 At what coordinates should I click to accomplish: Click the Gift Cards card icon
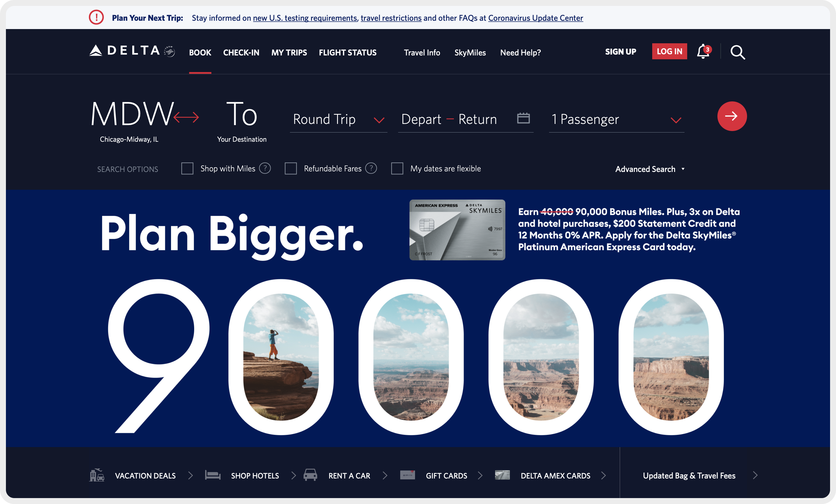coord(408,475)
